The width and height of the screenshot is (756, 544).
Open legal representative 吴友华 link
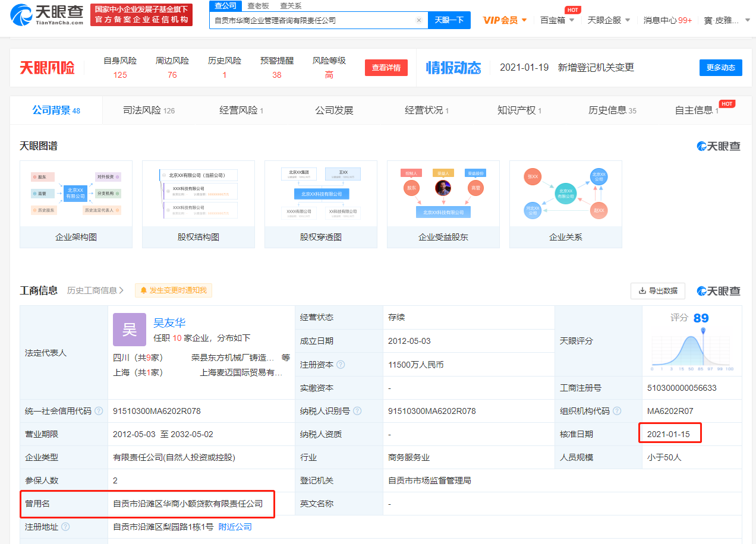point(169,322)
